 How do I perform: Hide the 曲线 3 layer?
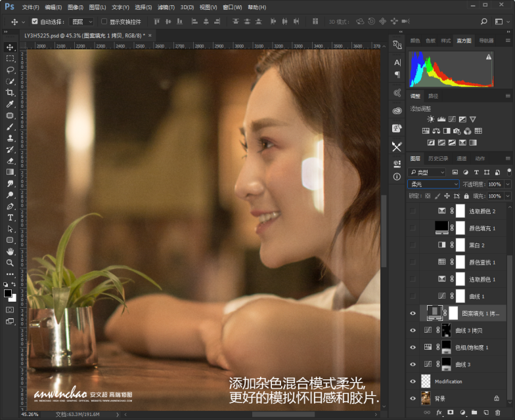tap(413, 364)
